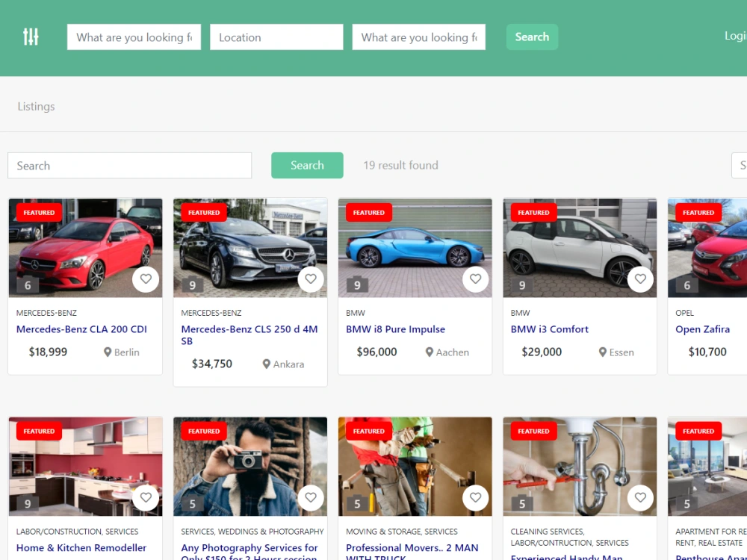Favorite the Any Photography Services listing
Image resolution: width=747 pixels, height=560 pixels.
pyautogui.click(x=311, y=497)
